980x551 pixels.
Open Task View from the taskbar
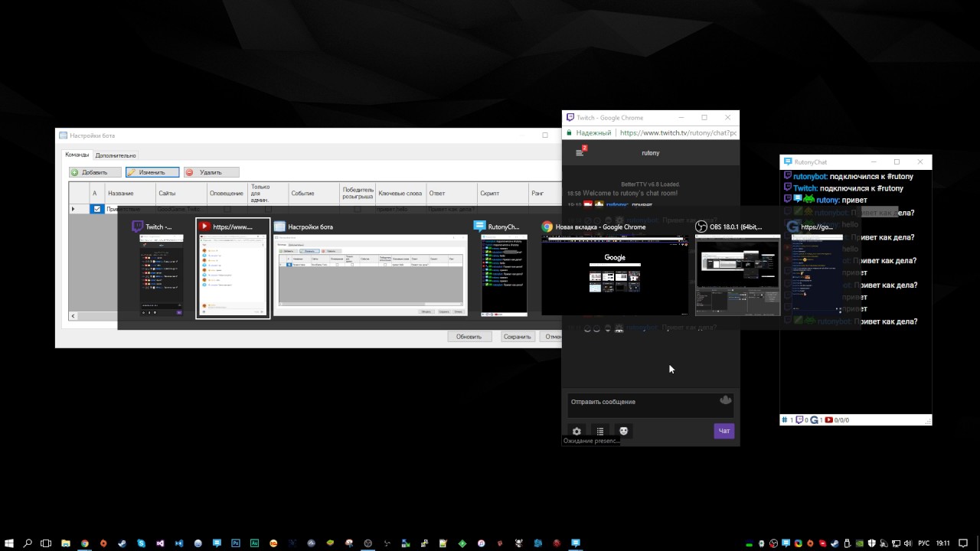pyautogui.click(x=46, y=543)
